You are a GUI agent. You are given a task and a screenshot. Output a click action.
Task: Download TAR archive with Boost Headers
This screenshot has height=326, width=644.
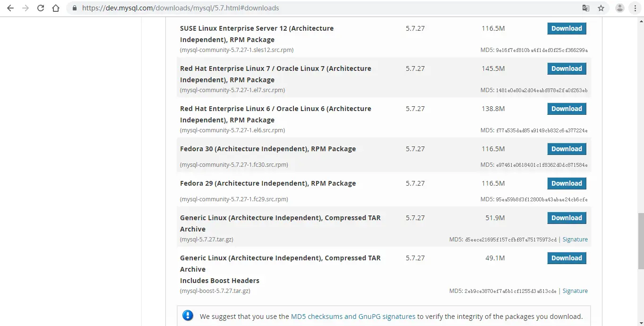(x=567, y=258)
